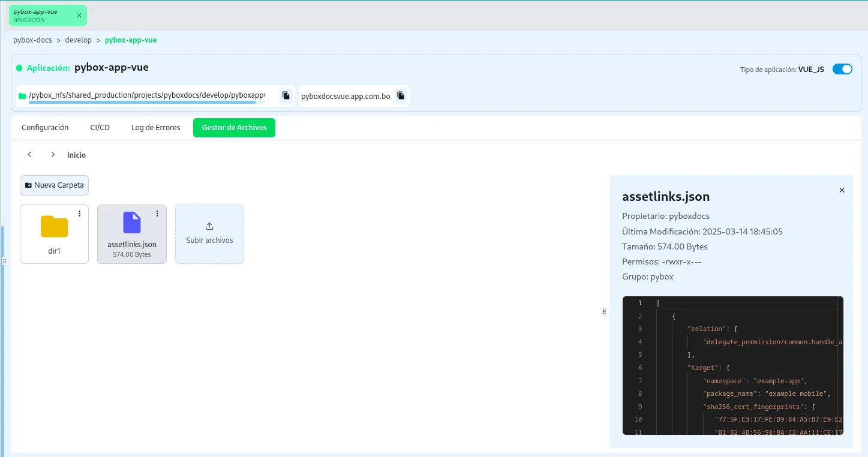The image size is (868, 457).
Task: Close the pybox-app-vue application tab
Action: [79, 16]
